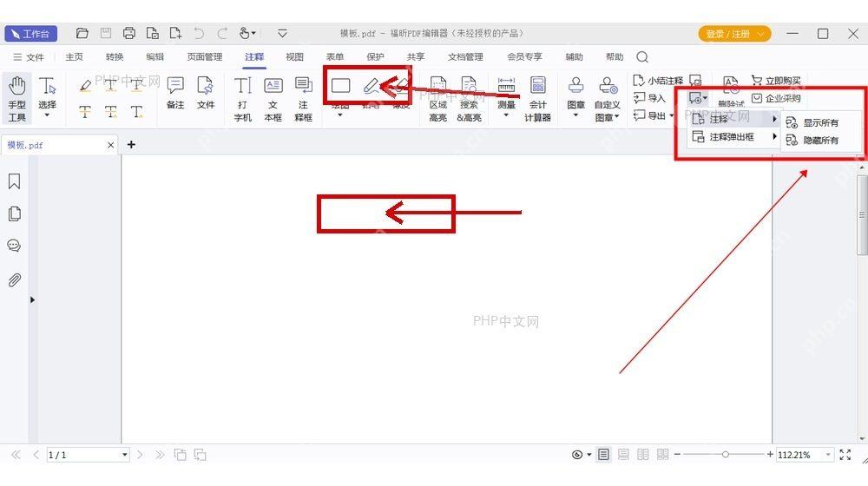868x486 pixels.
Task: Click the 立即购买 buy now link
Action: [x=776, y=81]
